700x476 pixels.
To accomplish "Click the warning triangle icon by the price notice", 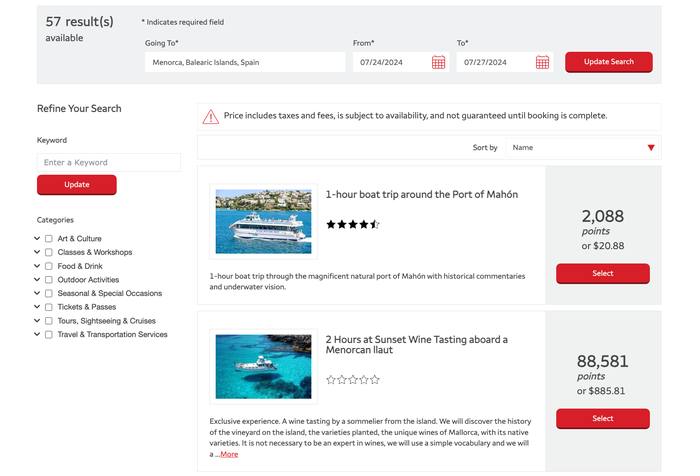I will pos(211,117).
